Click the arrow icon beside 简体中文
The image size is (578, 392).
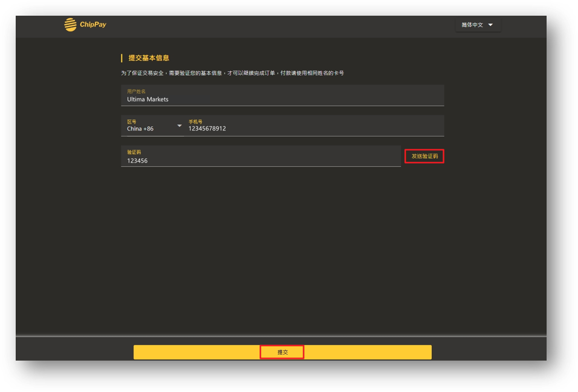pos(490,25)
